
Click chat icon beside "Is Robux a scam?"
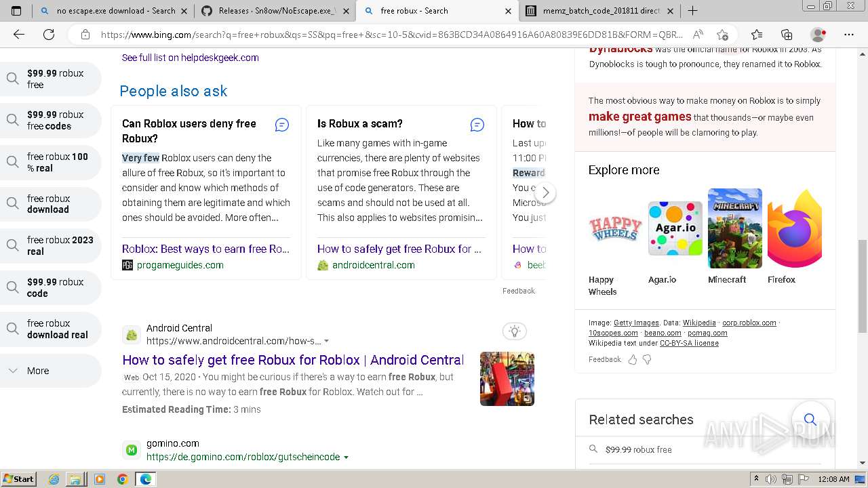pos(477,125)
